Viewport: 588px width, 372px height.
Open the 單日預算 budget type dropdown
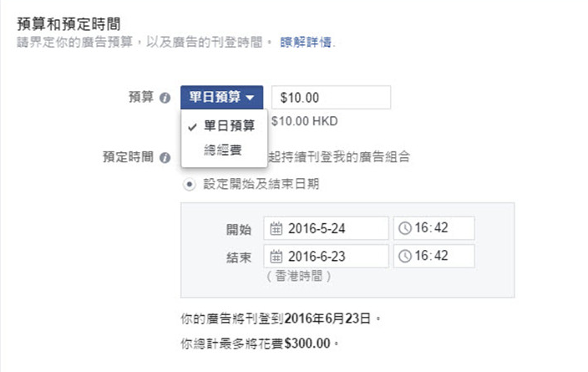click(x=222, y=97)
